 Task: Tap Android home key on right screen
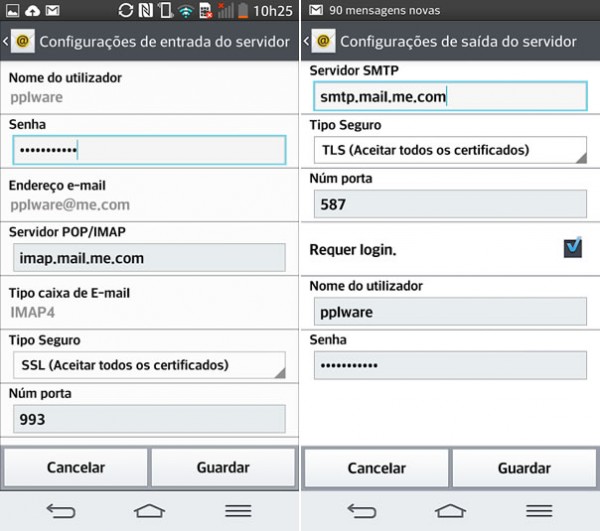click(450, 511)
